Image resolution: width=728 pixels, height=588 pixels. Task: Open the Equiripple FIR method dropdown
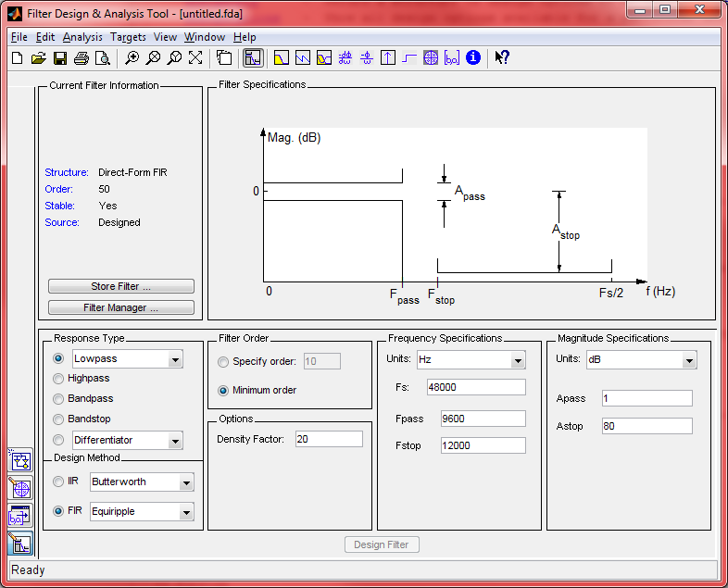pyautogui.click(x=186, y=512)
